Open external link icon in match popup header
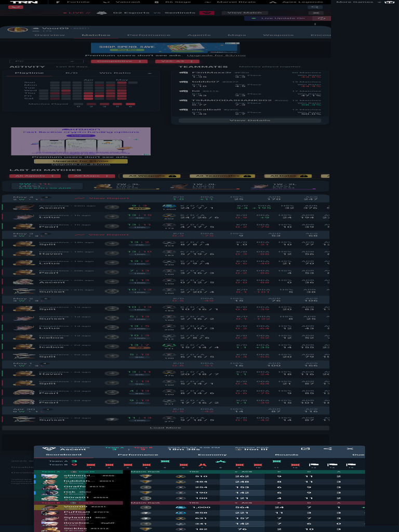Viewport: 399px width, 532px height. [x=305, y=448]
